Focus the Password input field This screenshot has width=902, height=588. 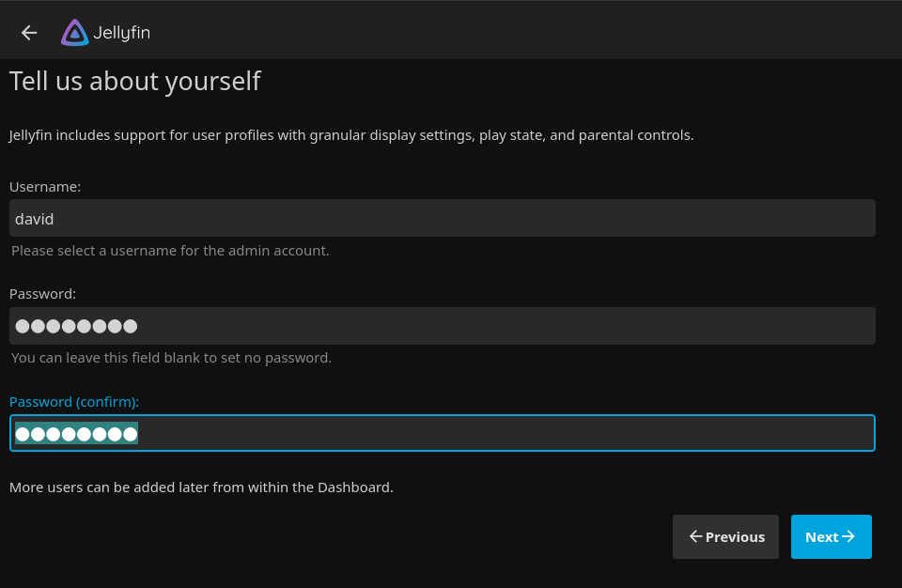(442, 326)
